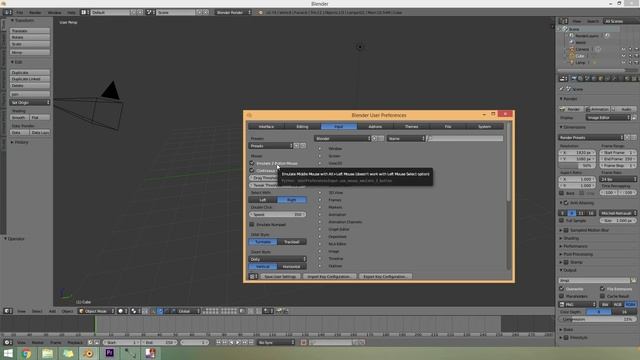
Task: Choose Trackball orbit style
Action: pyautogui.click(x=292, y=242)
